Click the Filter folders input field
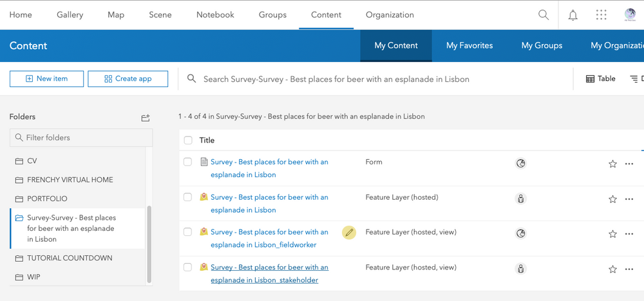 point(81,138)
